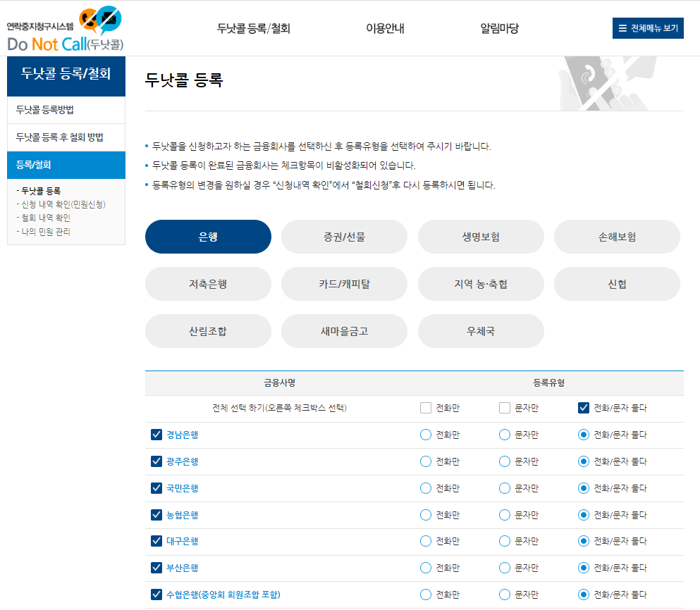Image resolution: width=700 pixels, height=610 pixels.
Task: Select the 저축은행 category tab
Action: point(208,284)
